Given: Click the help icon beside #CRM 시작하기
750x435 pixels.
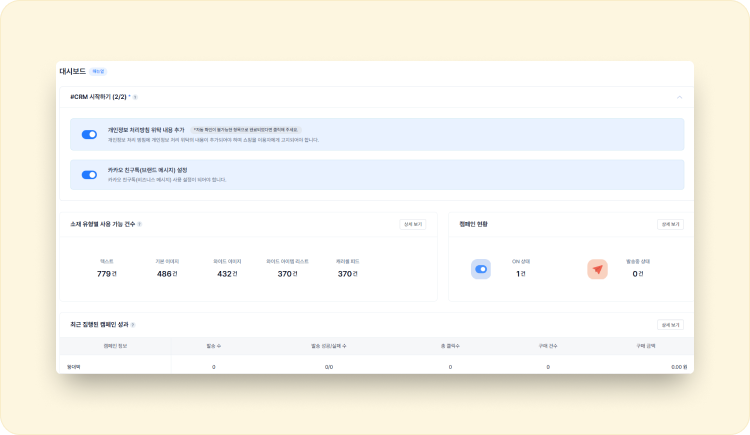Looking at the screenshot, I should pos(135,97).
